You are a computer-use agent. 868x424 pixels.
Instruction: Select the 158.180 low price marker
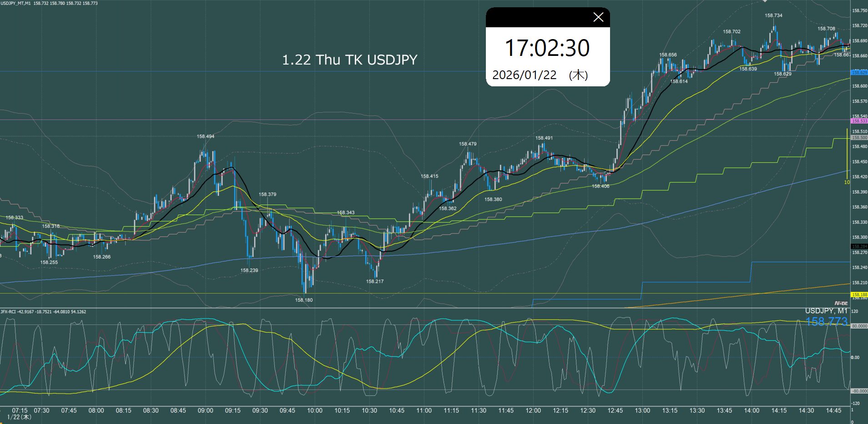tap(304, 300)
